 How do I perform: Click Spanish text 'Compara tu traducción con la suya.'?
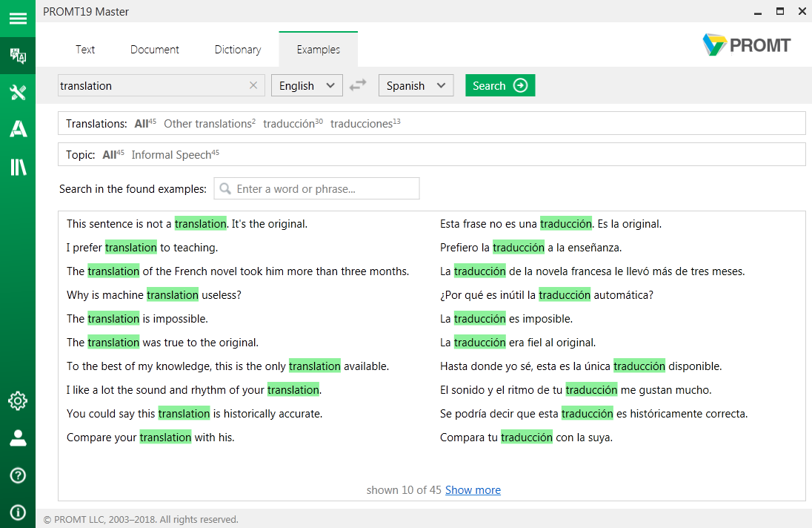pyautogui.click(x=526, y=438)
